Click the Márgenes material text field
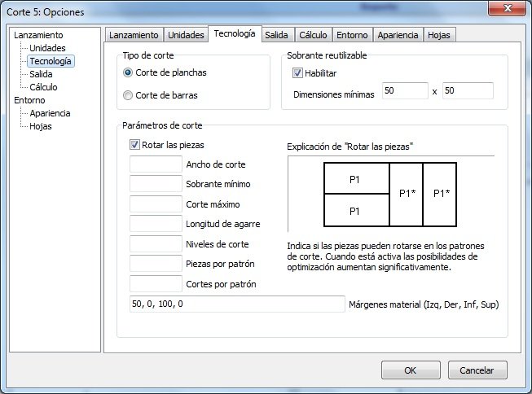The width and height of the screenshot is (532, 394). click(237, 304)
